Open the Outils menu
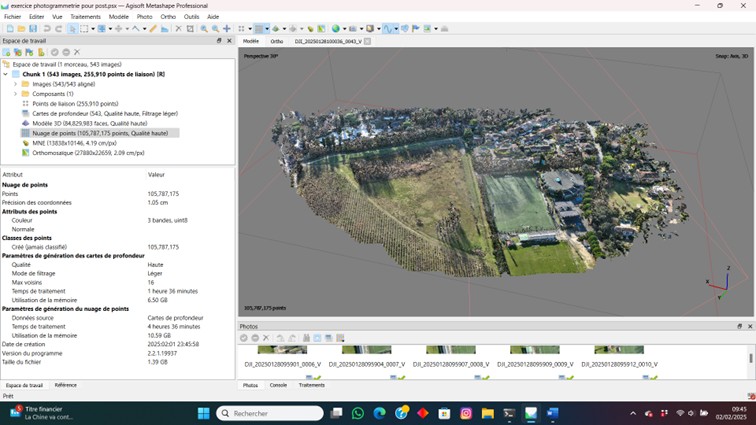This screenshot has height=425, width=756. coord(191,17)
